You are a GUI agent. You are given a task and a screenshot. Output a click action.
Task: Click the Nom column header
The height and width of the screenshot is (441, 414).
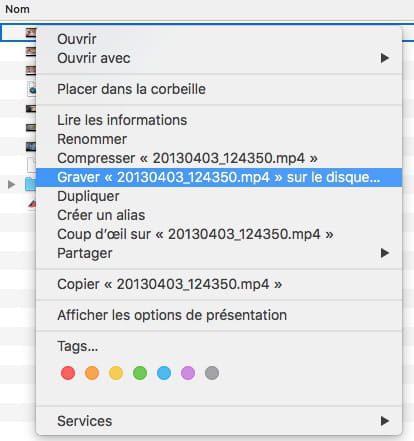click(17, 9)
